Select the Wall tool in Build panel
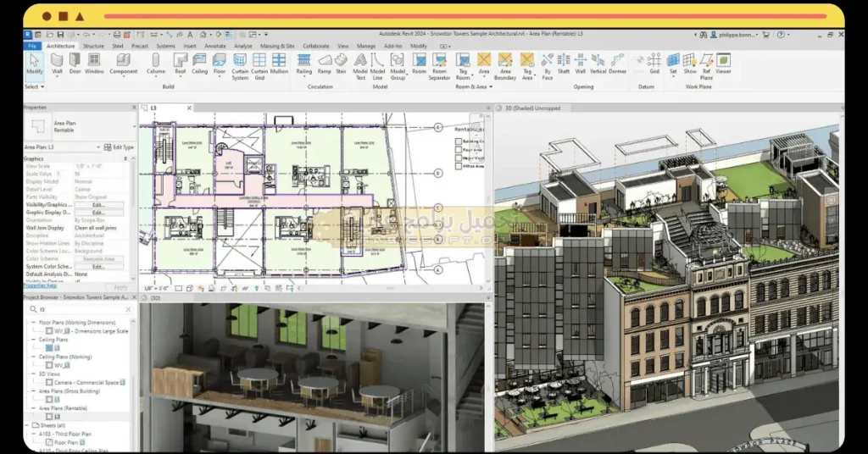Viewport: 868px width, 454px height. pos(57,64)
